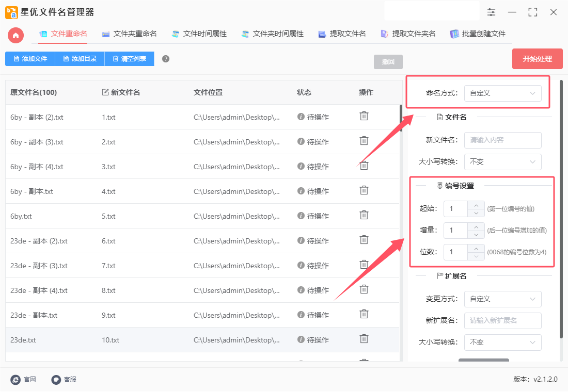
Task: Click the 原文件名(100) column header
Action: [34, 92]
